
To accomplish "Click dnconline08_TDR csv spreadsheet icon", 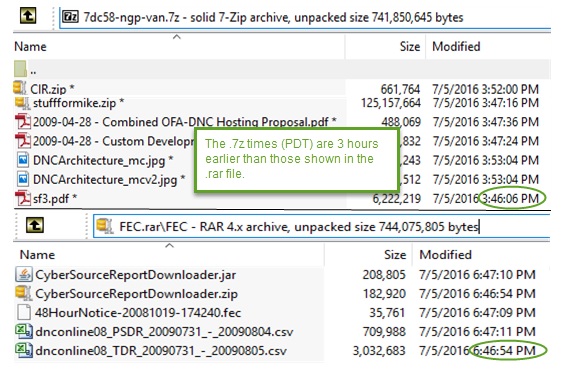I will (24, 350).
